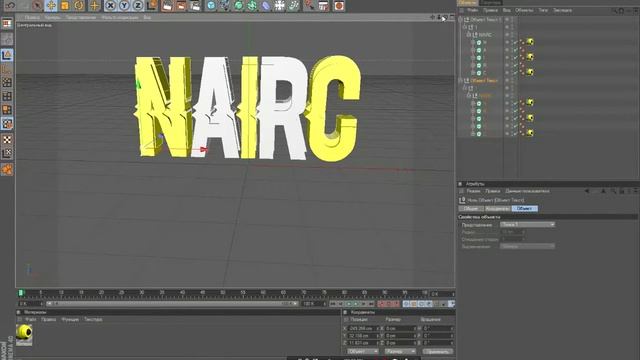This screenshot has width=640, height=360.
Task: Click the spline pen icon
Action: [224, 5]
